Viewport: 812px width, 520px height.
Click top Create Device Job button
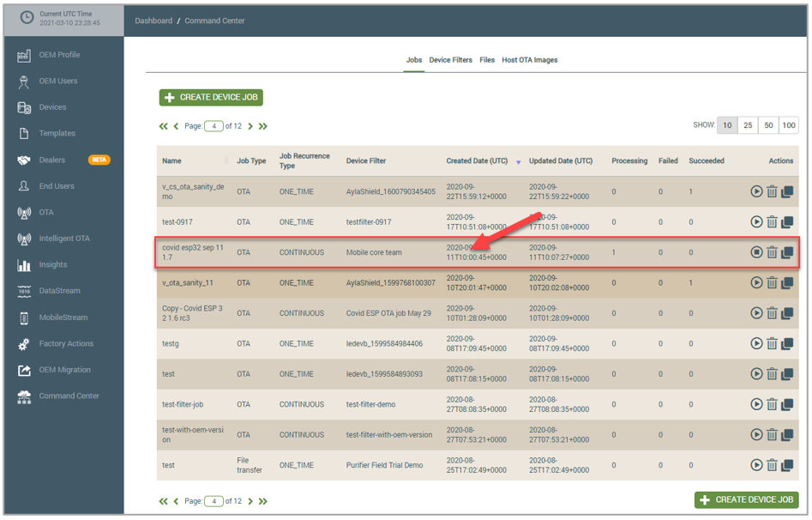[x=211, y=98]
